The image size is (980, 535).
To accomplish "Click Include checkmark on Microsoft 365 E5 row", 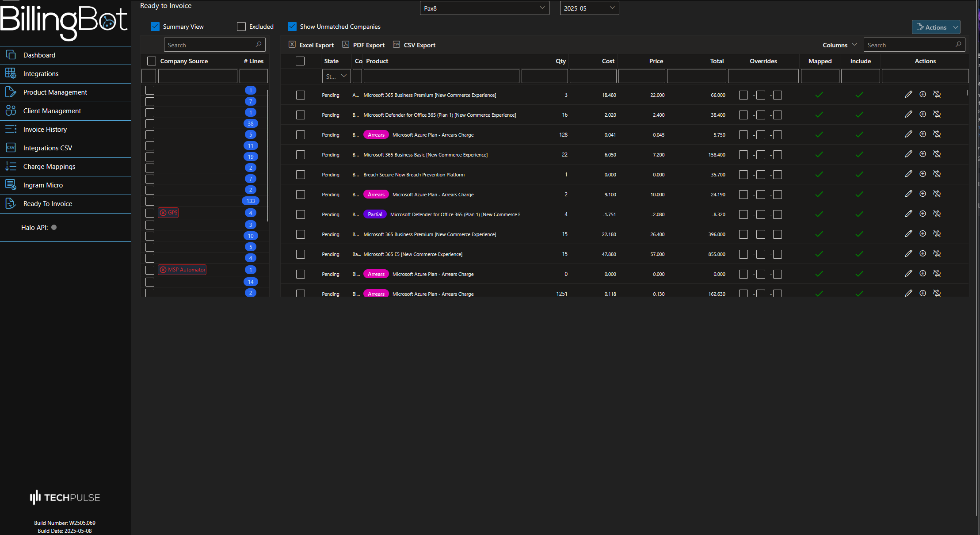I will (x=859, y=254).
